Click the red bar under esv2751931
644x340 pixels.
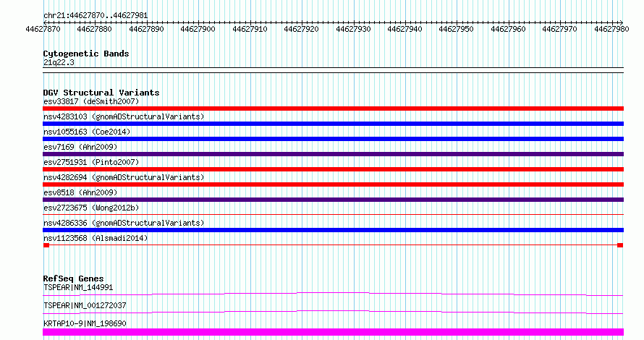[333, 169]
